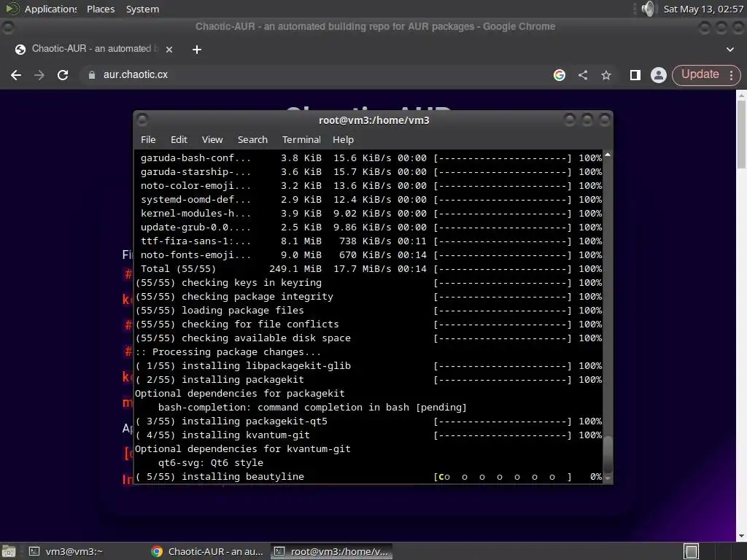Click Chrome page scrollbar down arrow
The width and height of the screenshot is (747, 560).
point(741,536)
